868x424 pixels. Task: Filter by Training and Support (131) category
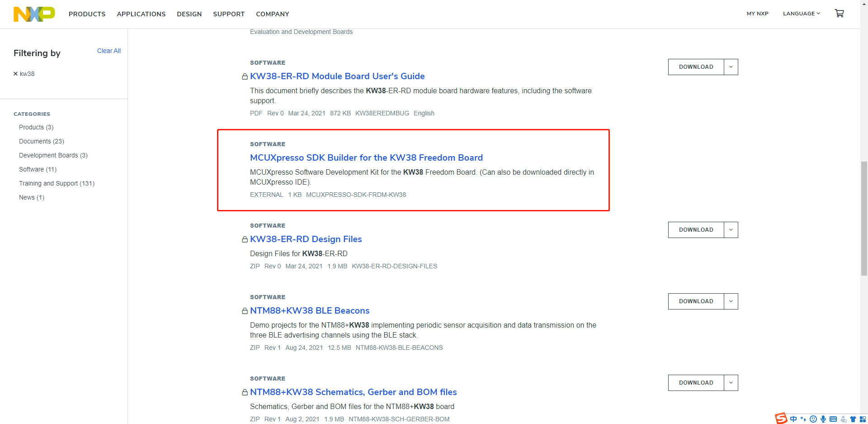57,183
